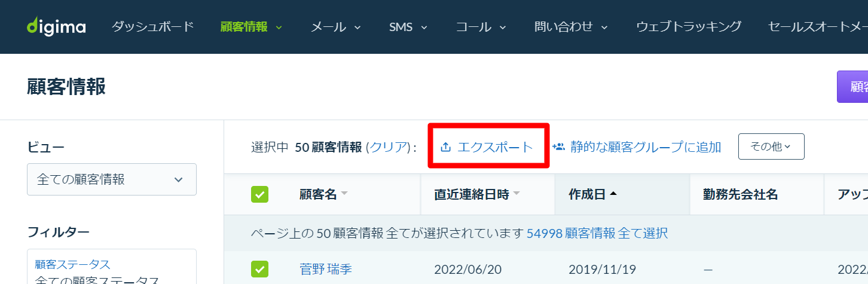Screen dimensions: 868x284
Task: Click the add-to-group people icon
Action: (x=558, y=146)
